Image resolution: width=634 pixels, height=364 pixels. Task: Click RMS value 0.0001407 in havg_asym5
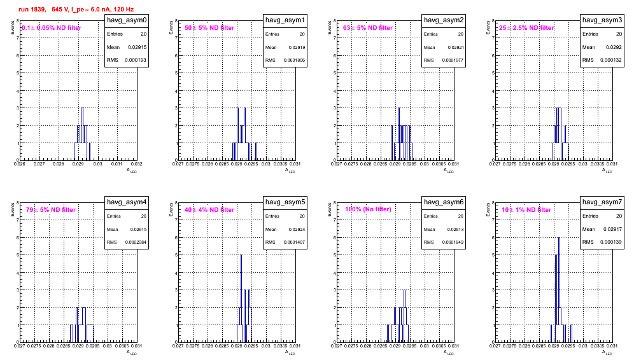click(x=294, y=242)
